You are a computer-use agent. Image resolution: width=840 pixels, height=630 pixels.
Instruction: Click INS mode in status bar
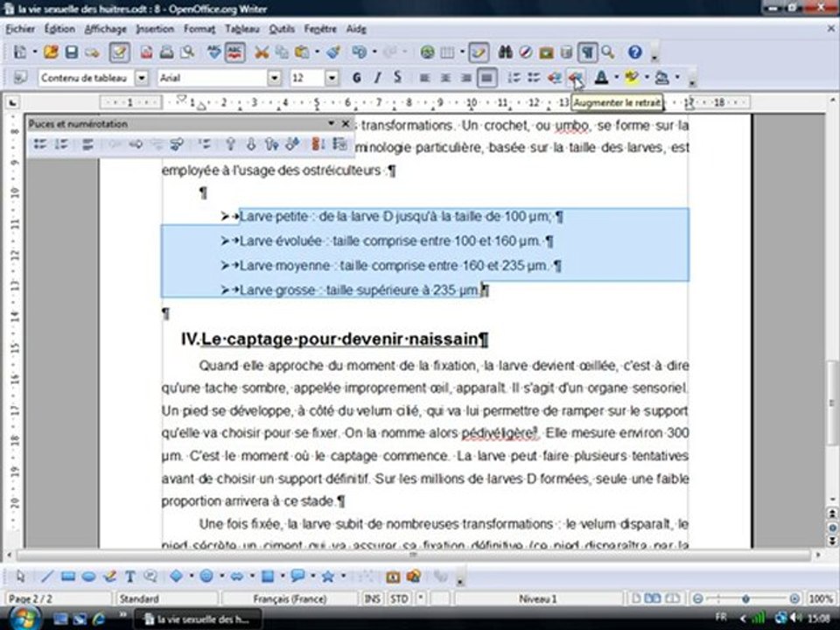click(x=373, y=598)
